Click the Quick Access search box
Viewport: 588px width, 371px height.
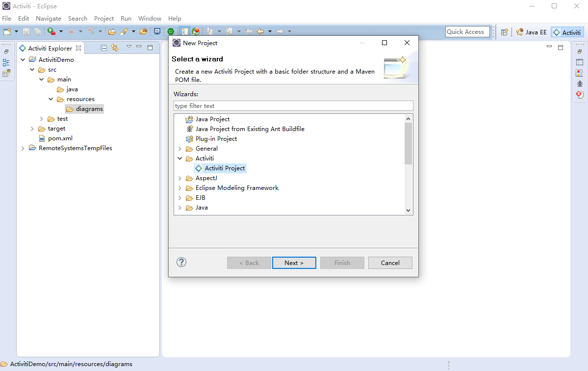pos(467,32)
